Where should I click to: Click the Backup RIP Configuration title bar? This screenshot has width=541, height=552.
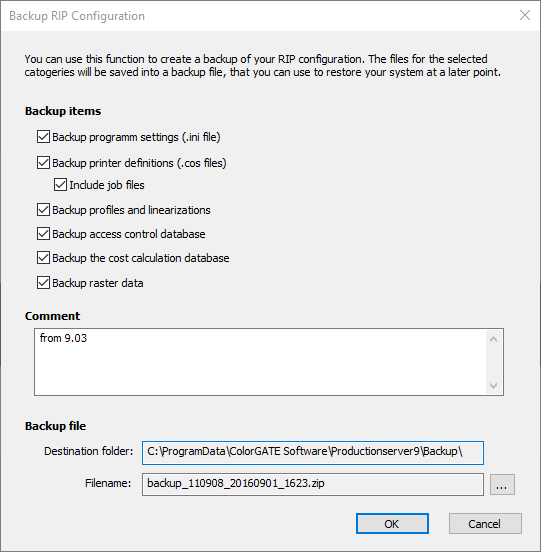[x=260, y=16]
